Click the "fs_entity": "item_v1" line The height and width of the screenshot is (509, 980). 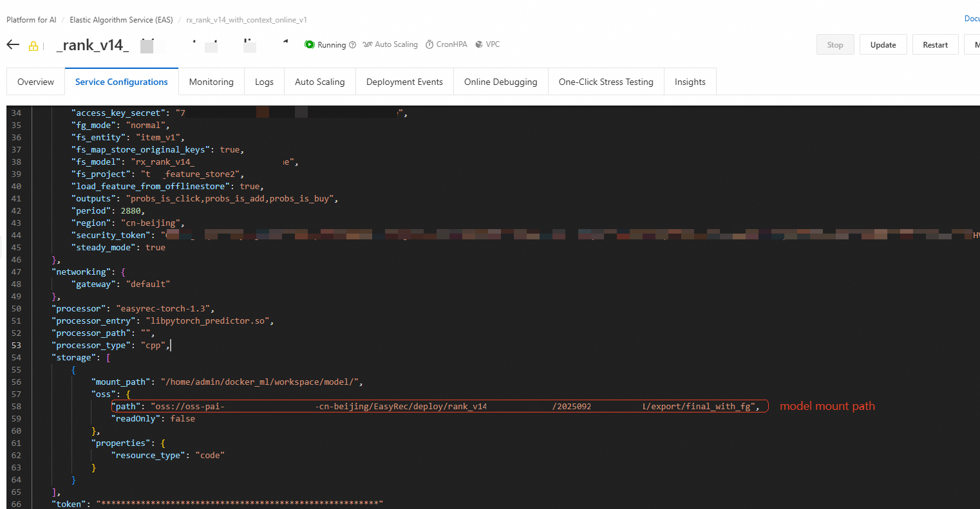click(128, 138)
